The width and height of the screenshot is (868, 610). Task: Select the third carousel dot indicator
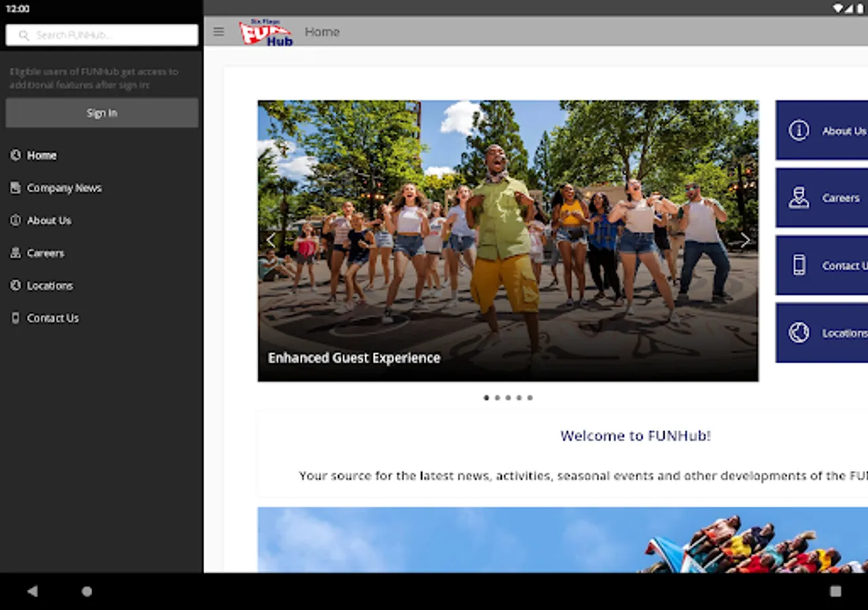(x=508, y=398)
